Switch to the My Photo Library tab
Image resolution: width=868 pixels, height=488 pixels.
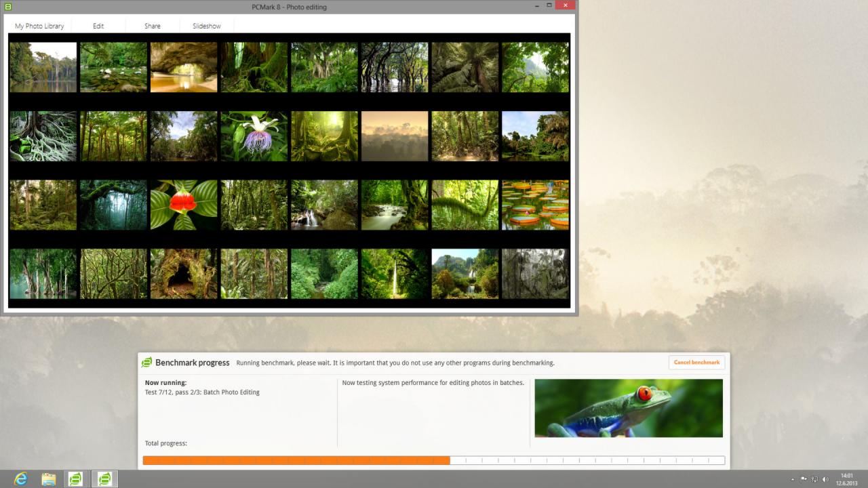(39, 26)
